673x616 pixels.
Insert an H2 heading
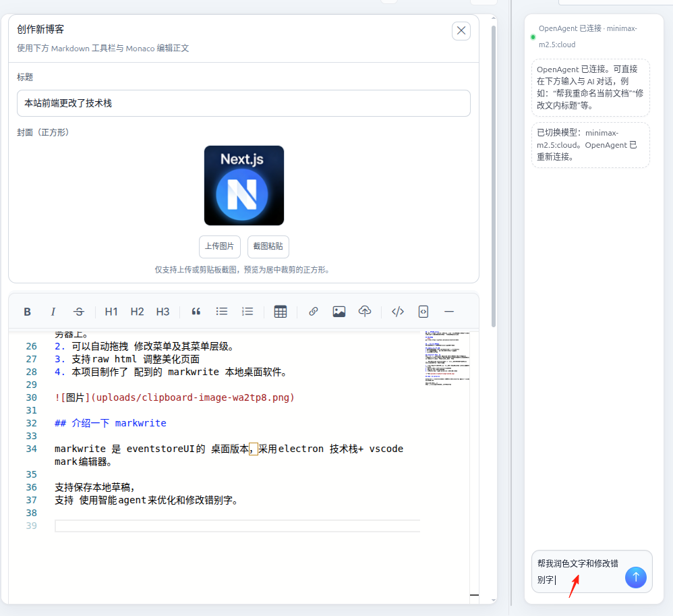pyautogui.click(x=137, y=312)
